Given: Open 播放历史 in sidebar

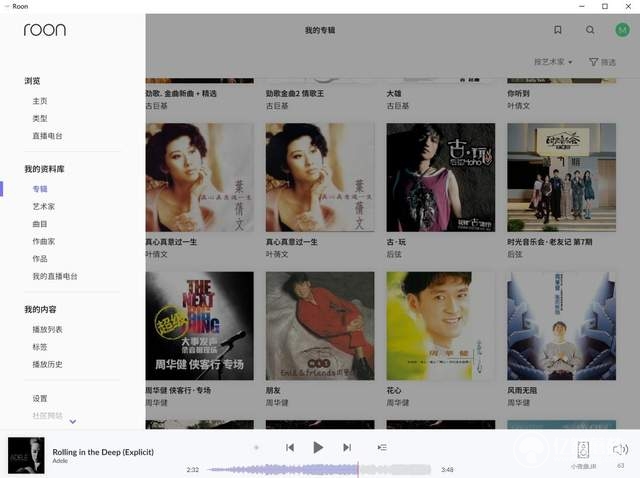Looking at the screenshot, I should [47, 364].
